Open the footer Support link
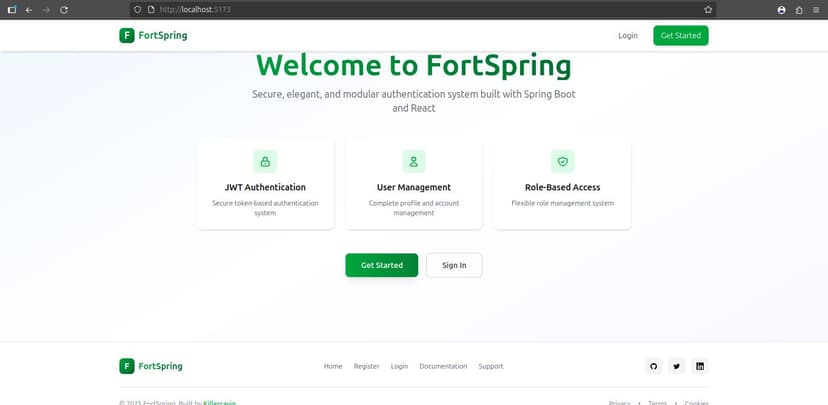Viewport: 828px width, 405px height. (491, 366)
